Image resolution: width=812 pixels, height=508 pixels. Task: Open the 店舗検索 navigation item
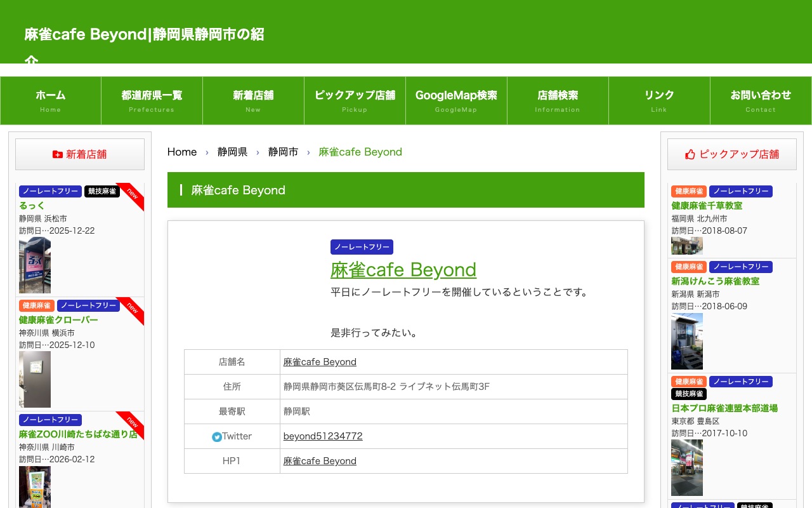(558, 100)
